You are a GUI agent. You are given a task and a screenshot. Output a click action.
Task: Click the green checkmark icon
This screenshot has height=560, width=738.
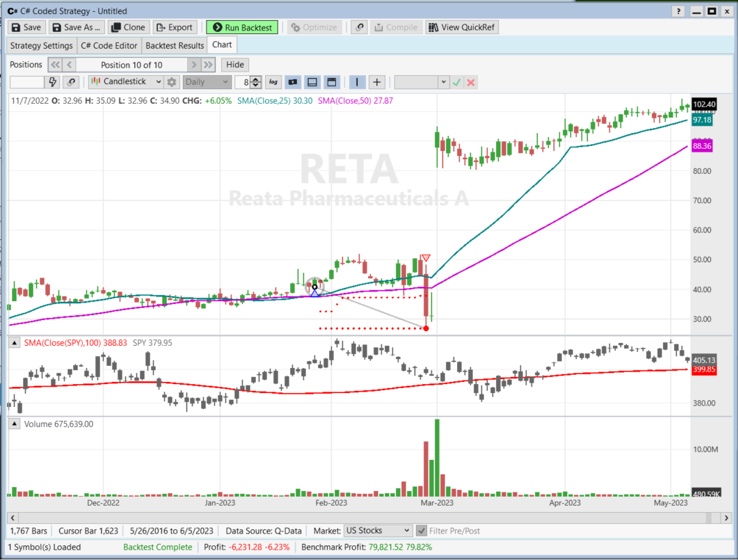[456, 83]
